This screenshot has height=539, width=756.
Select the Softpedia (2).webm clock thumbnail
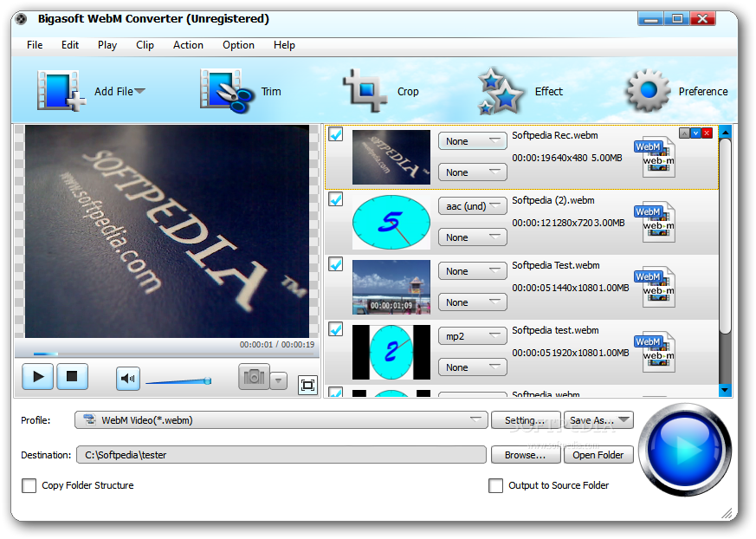point(391,222)
